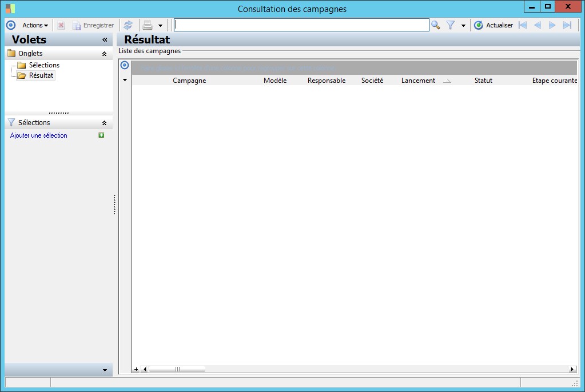Click the Actualiser refresh button
The image size is (585, 392).
[494, 25]
